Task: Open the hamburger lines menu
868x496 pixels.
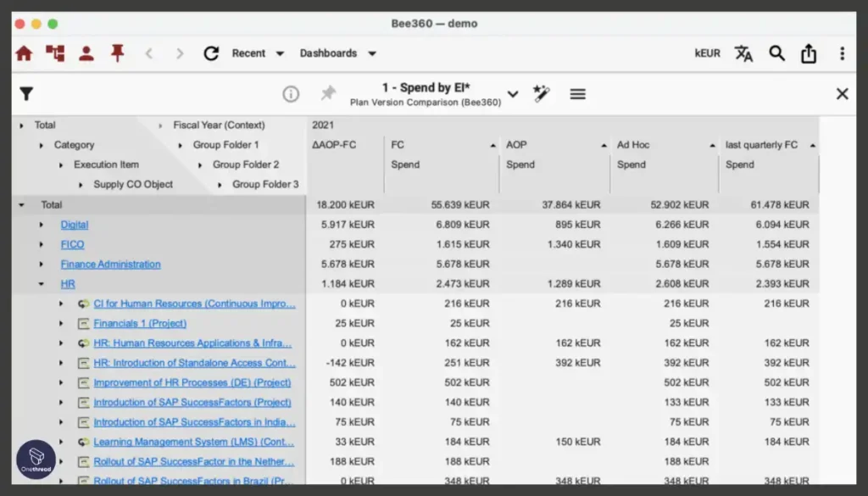Action: [x=577, y=94]
